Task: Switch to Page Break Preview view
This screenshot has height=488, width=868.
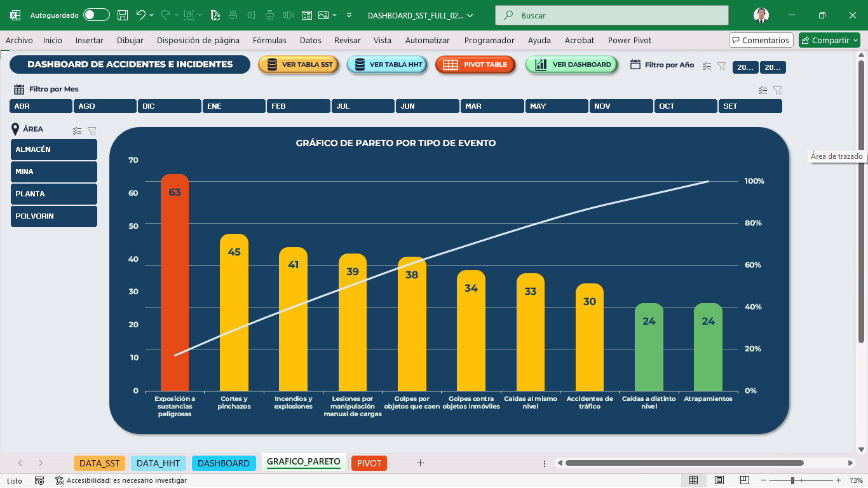Action: [745, 480]
